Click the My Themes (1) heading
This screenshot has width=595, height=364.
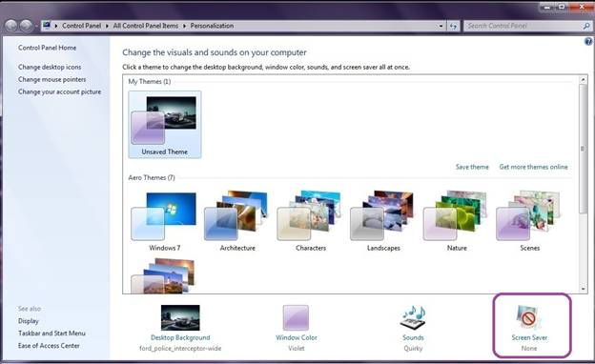point(150,82)
